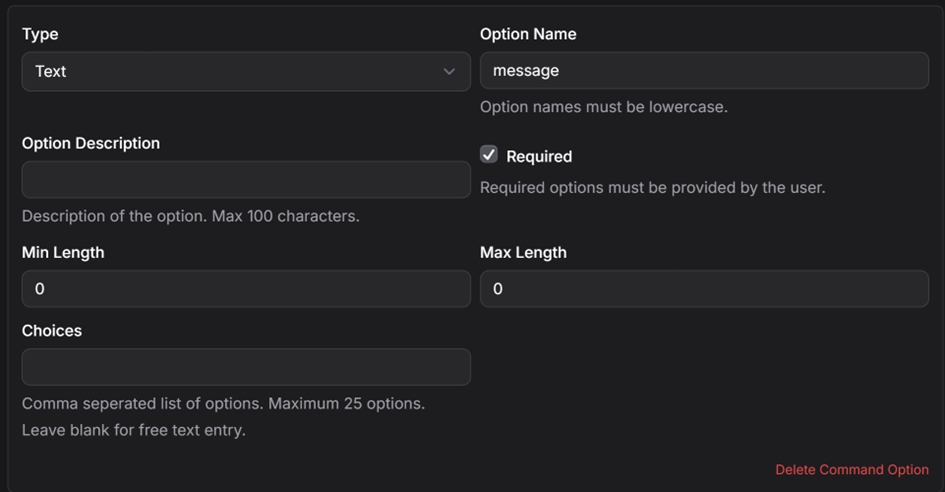Viewport: 945px width, 492px height.
Task: Click the chevron arrow in Type selector
Action: click(449, 71)
